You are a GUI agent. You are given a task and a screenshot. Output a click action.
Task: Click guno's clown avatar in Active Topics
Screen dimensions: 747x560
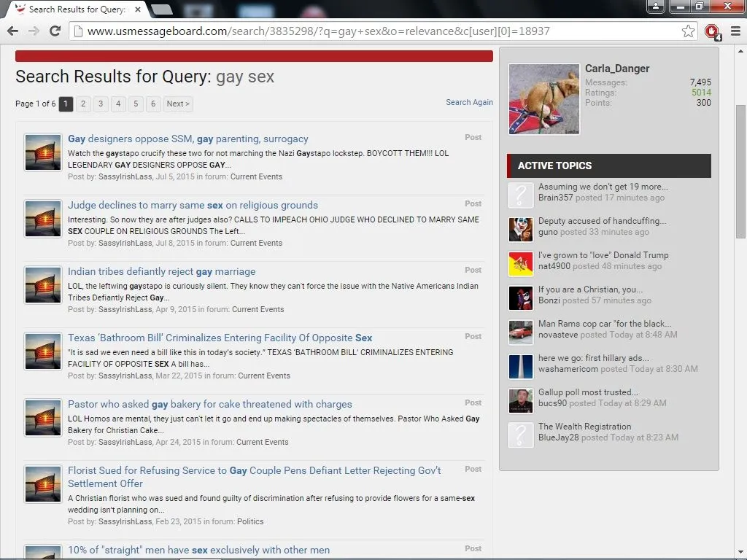(x=521, y=229)
